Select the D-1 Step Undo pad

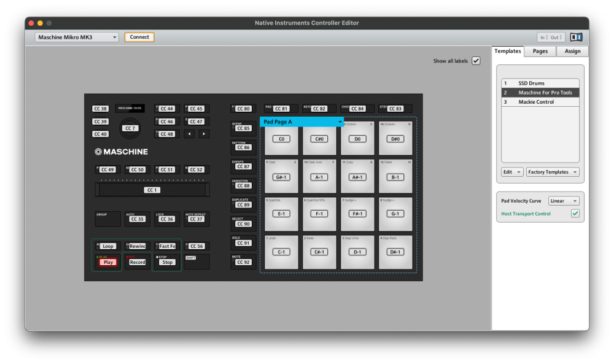tap(357, 252)
